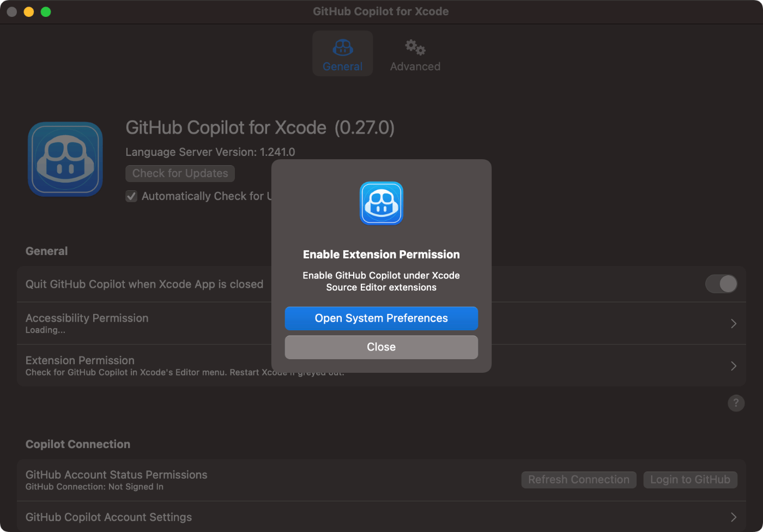Click 'Language Server Version: 1.241.0' text
763x532 pixels.
[210, 152]
